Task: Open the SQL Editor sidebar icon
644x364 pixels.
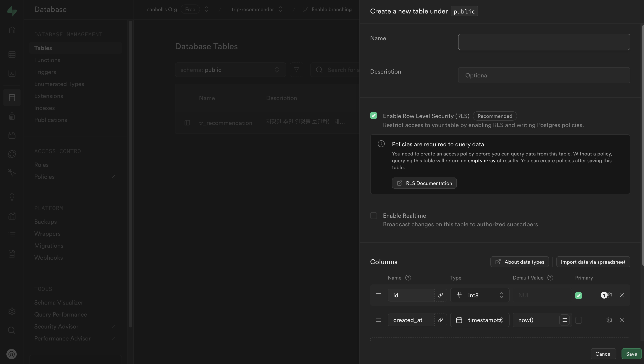Action: [12, 73]
